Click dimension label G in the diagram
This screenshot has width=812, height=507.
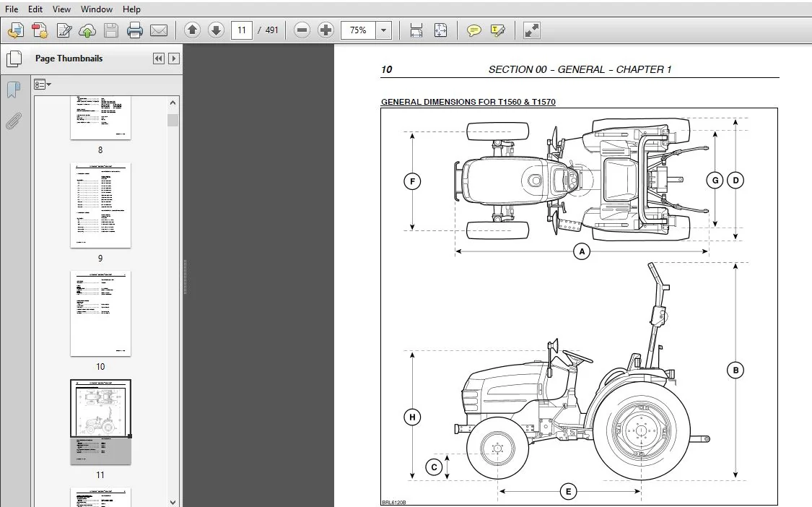[x=715, y=181]
